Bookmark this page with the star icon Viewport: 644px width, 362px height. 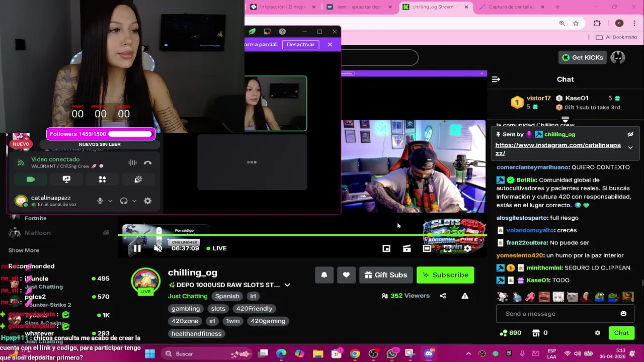coord(576,23)
